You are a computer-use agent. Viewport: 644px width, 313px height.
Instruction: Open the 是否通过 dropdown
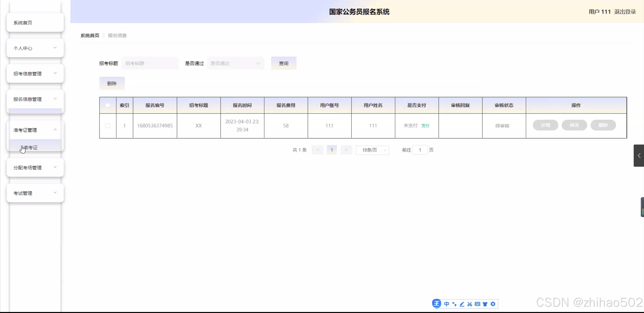pyautogui.click(x=236, y=63)
